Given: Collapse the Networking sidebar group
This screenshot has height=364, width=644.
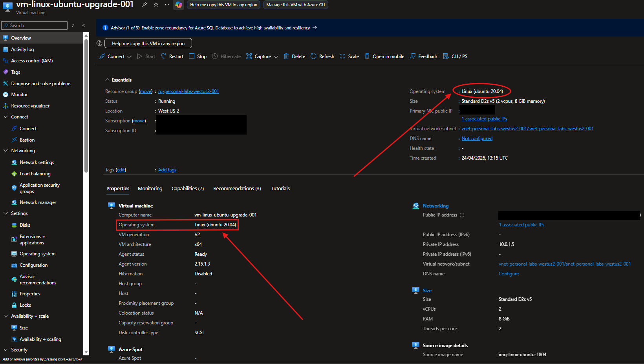Looking at the screenshot, I should click(x=5, y=151).
